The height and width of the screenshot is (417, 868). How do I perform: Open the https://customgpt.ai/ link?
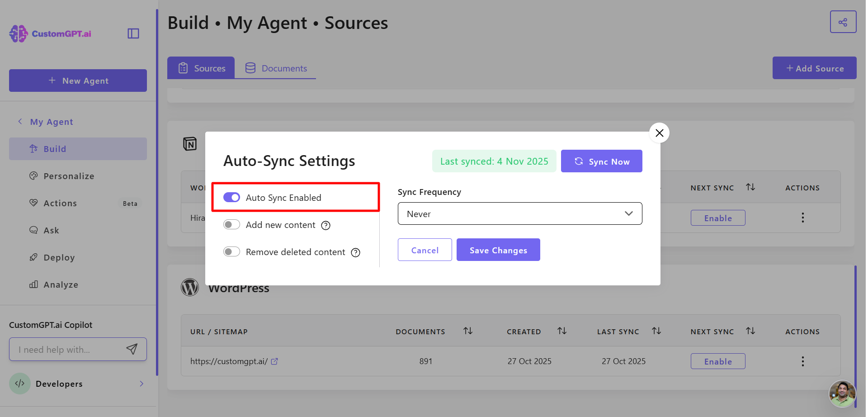click(229, 361)
